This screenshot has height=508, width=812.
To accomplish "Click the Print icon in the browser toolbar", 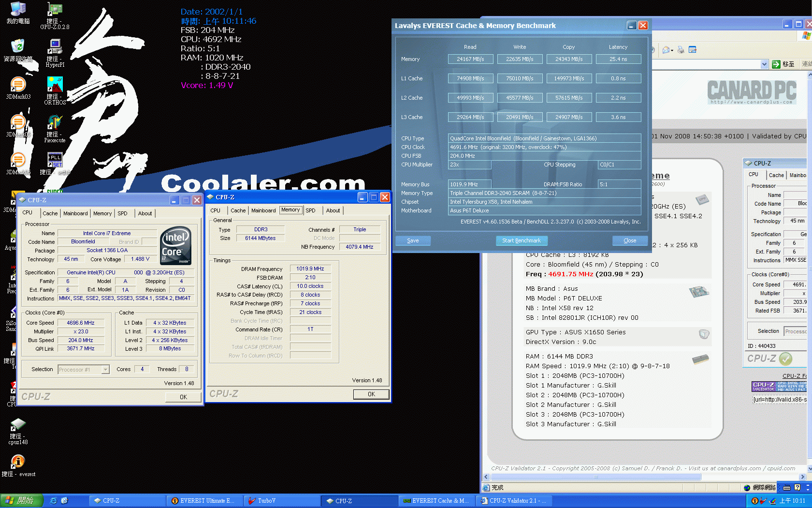I will [x=681, y=50].
